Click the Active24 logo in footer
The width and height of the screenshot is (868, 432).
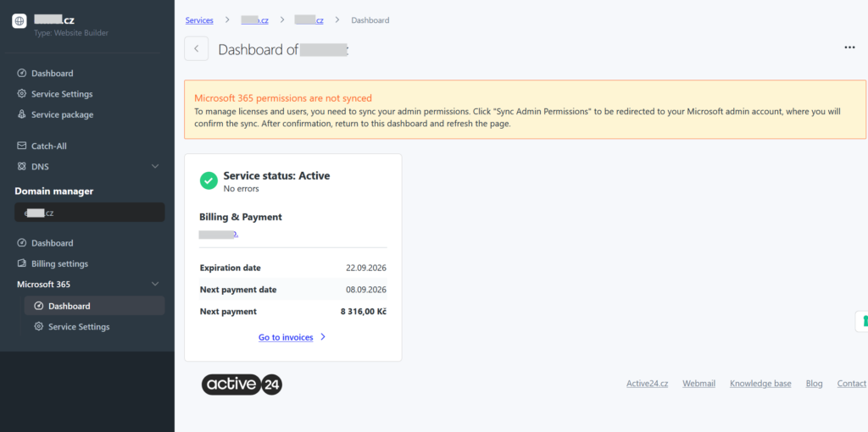click(x=242, y=385)
